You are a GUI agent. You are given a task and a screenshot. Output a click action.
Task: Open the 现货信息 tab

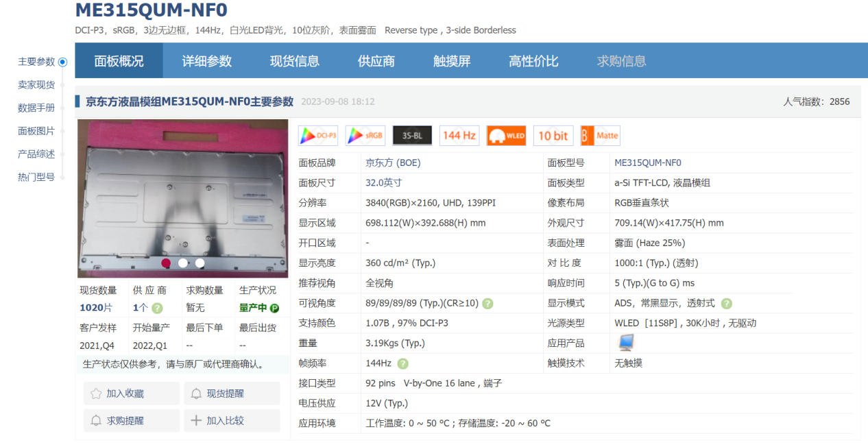tap(295, 61)
